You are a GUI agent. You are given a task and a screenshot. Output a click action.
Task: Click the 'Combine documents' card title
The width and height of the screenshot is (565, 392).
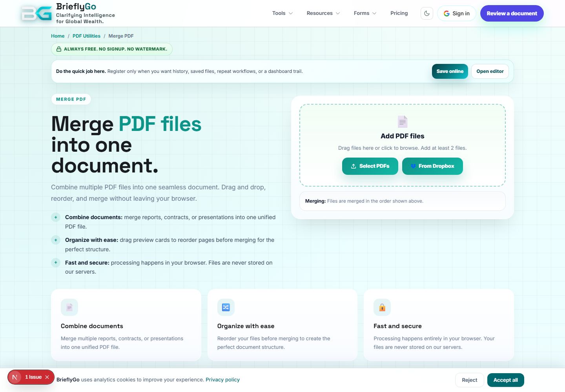tap(92, 326)
